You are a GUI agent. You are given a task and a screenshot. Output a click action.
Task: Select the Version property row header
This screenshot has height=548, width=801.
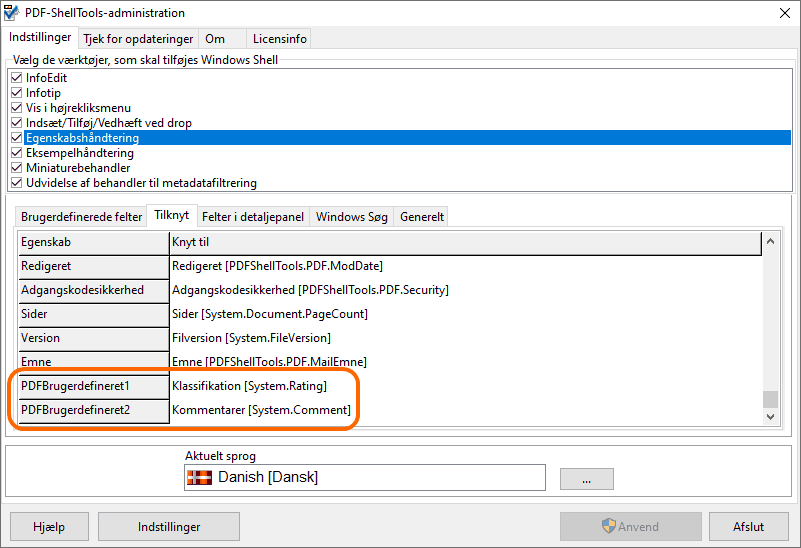tap(93, 339)
